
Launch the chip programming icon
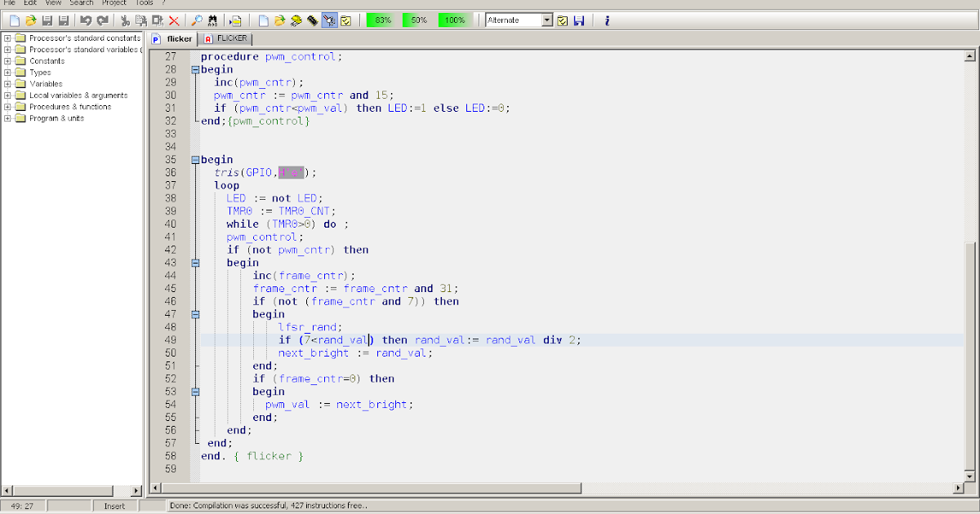click(313, 20)
